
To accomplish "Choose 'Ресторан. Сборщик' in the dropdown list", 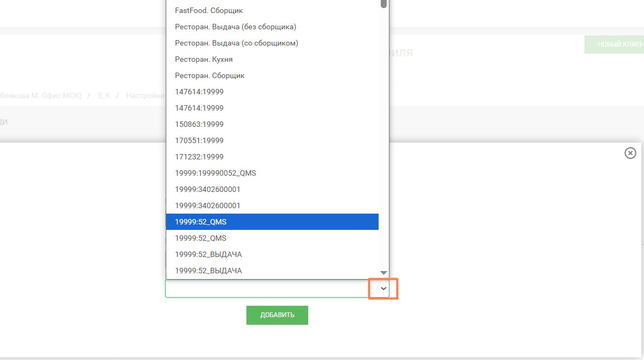I will [x=210, y=75].
